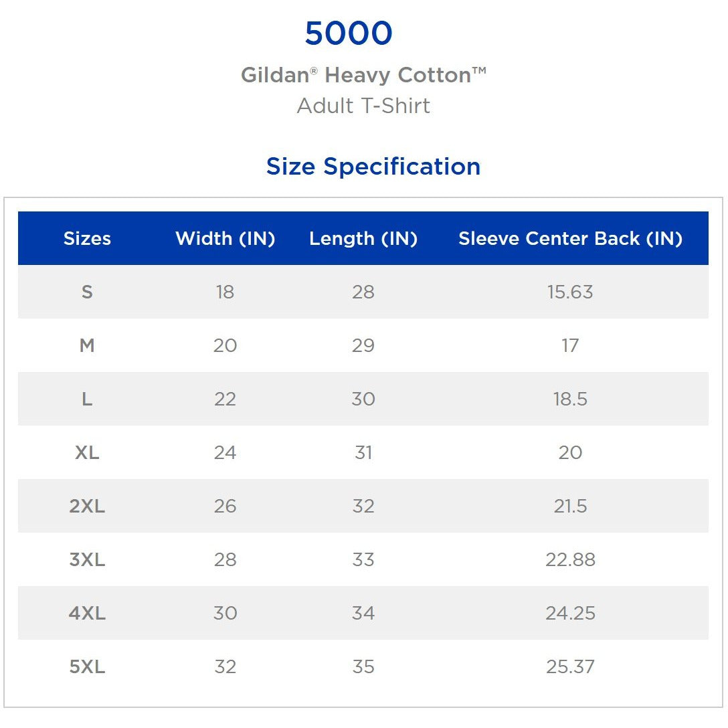Image resolution: width=728 pixels, height=728 pixels.
Task: Click the "Adult T-Shirt" subtitle text
Action: coord(363,106)
